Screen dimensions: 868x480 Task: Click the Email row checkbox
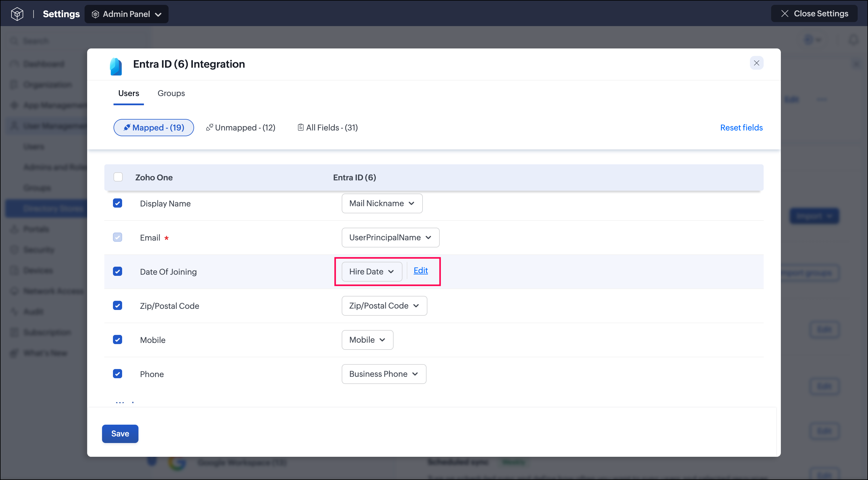pyautogui.click(x=117, y=237)
